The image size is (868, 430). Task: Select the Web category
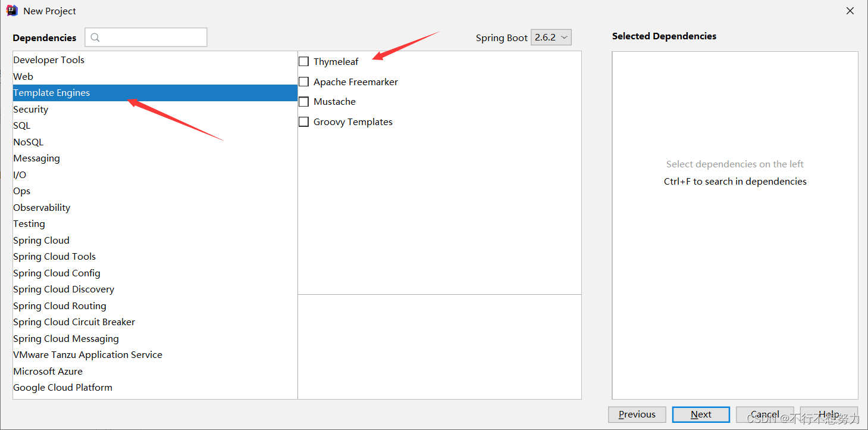click(155, 76)
